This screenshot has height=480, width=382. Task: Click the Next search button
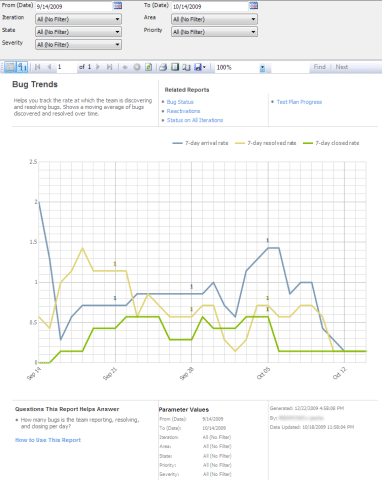pos(342,67)
